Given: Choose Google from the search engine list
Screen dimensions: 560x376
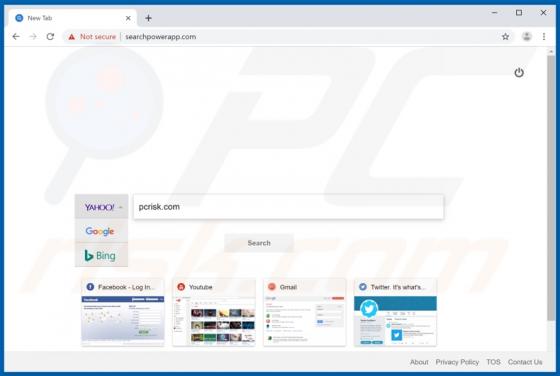Looking at the screenshot, I should pos(101,231).
